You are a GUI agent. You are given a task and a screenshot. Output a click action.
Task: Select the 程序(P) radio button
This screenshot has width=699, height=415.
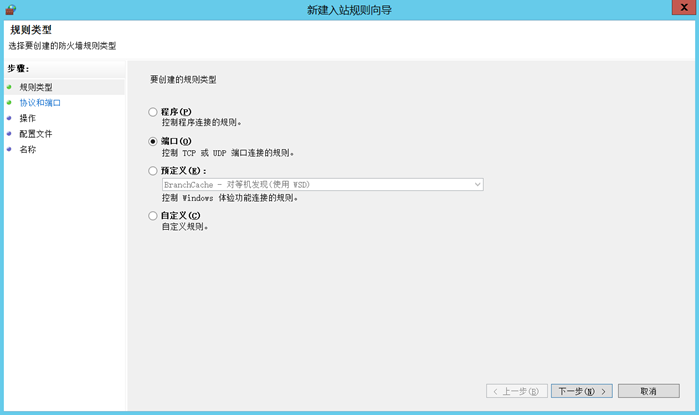click(152, 112)
